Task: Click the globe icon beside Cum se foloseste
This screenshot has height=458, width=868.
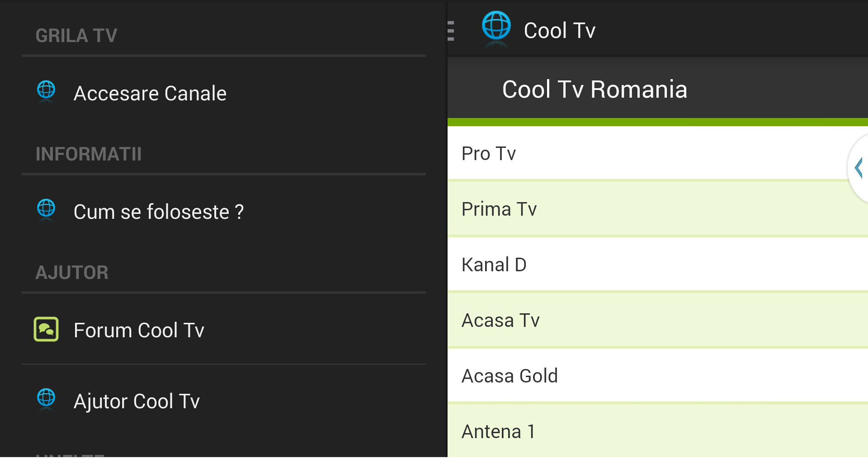Action: pos(46,210)
